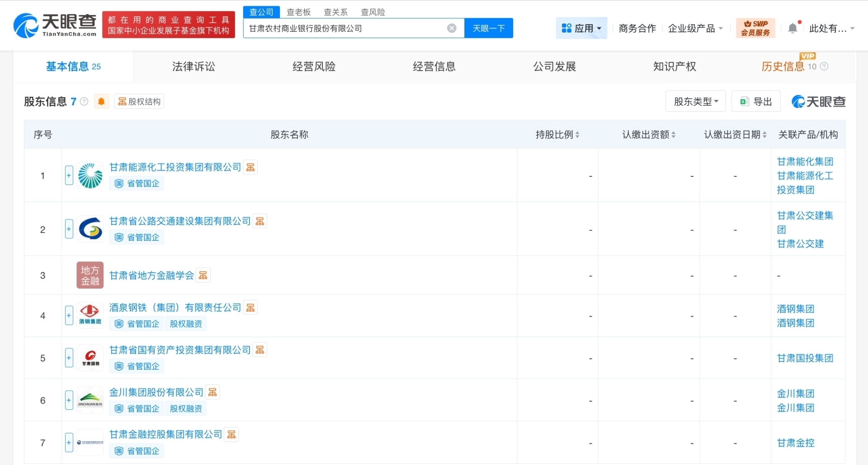Click the notification bell in the top right
868x465 pixels.
pos(793,28)
